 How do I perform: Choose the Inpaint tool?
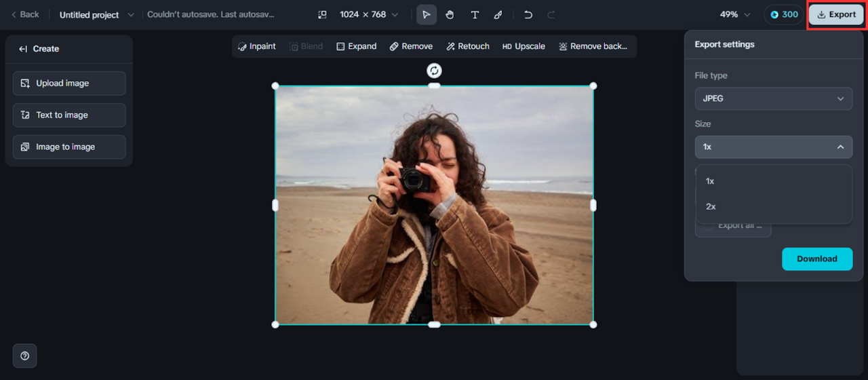256,46
